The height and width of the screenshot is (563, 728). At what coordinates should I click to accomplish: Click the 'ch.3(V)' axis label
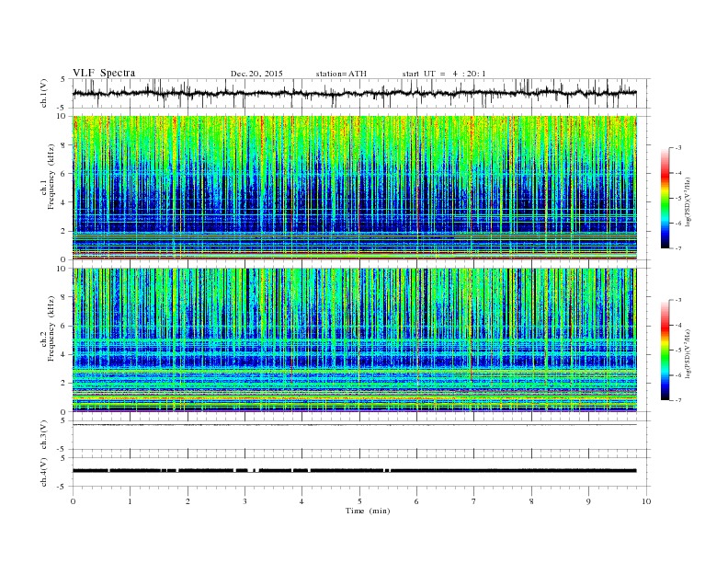(x=44, y=435)
